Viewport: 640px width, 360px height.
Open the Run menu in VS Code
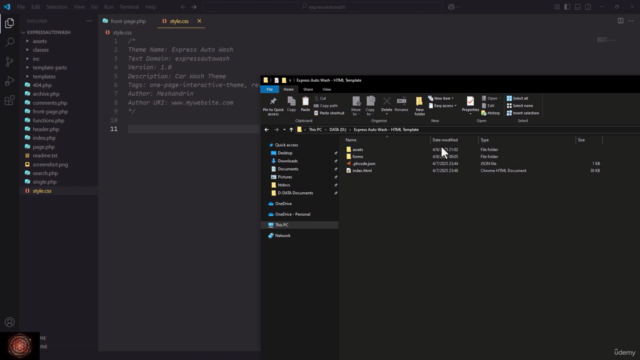click(x=108, y=7)
